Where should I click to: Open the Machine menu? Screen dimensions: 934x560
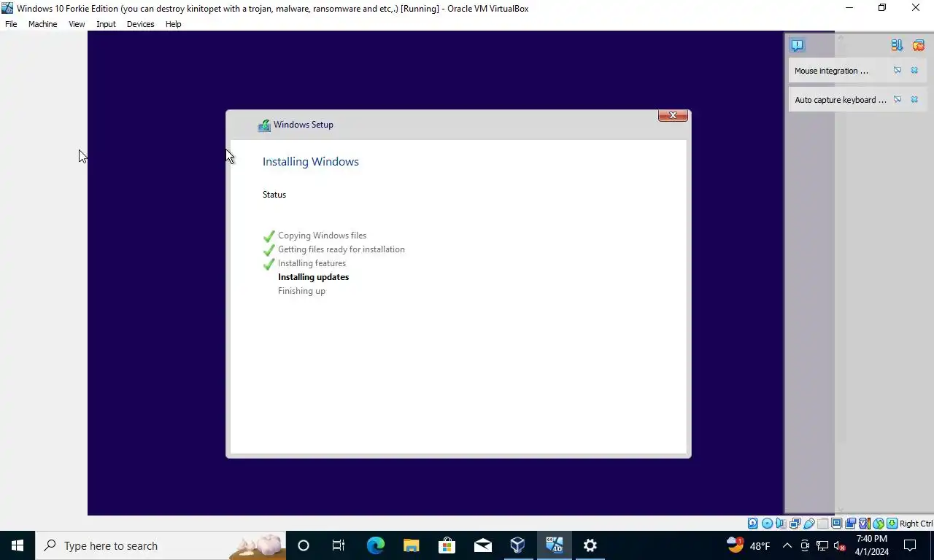(42, 24)
